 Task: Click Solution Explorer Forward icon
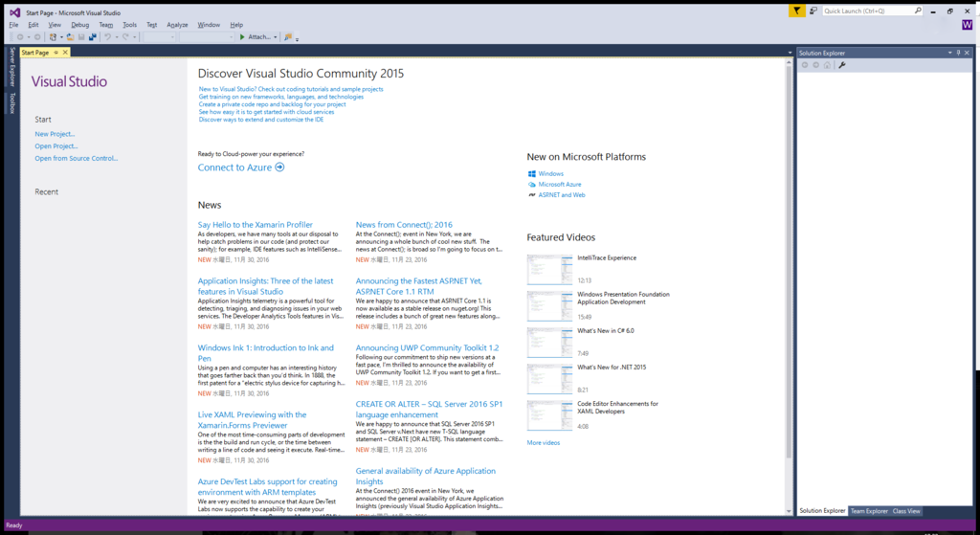[x=815, y=65]
